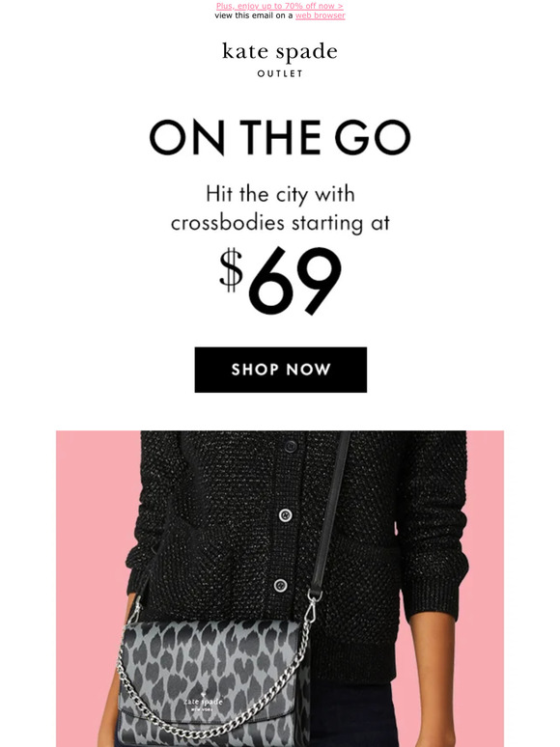Image resolution: width=560 pixels, height=747 pixels.
Task: Click the pink background left of model
Action: tap(93, 524)
